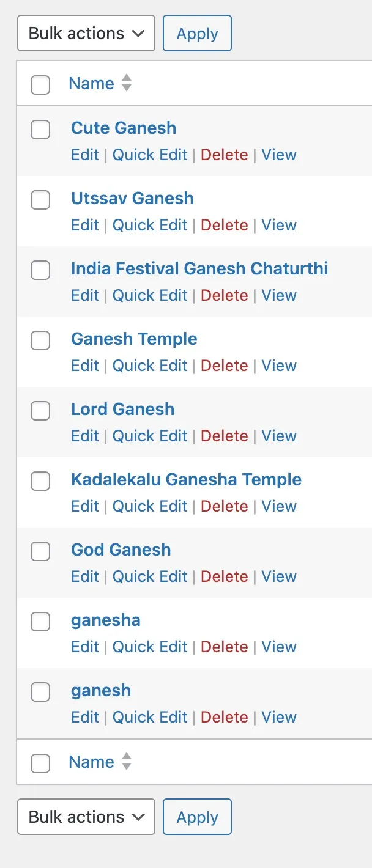The image size is (372, 868).
Task: Click the top Name column header
Action: click(91, 83)
